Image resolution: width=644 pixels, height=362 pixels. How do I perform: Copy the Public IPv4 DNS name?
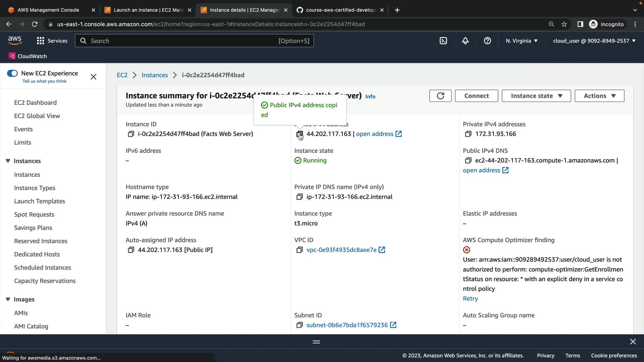tap(468, 161)
